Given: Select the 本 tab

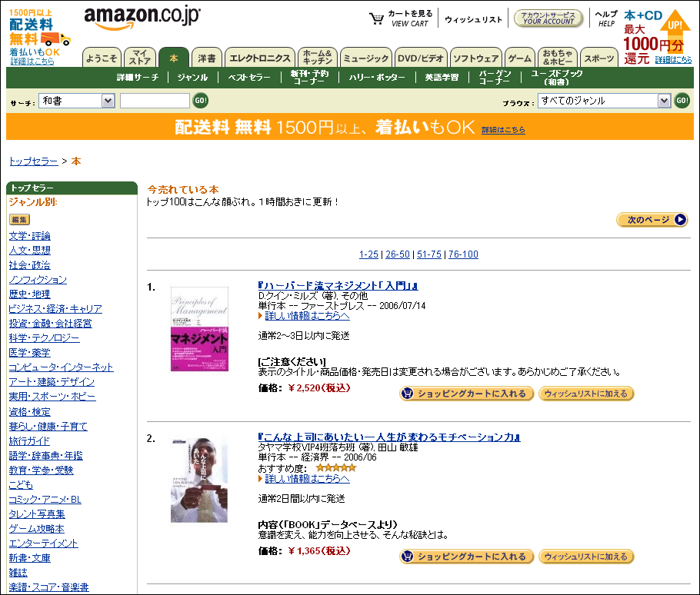Looking at the screenshot, I should (x=174, y=58).
